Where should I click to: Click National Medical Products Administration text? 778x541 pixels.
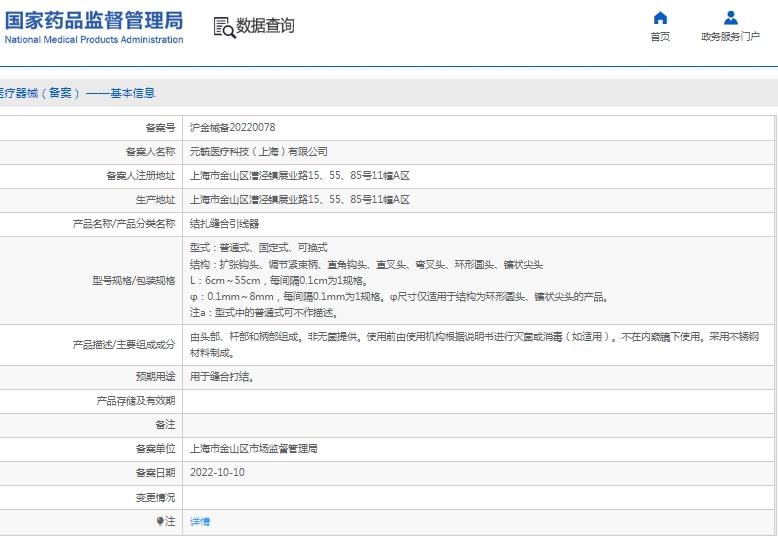point(94,40)
